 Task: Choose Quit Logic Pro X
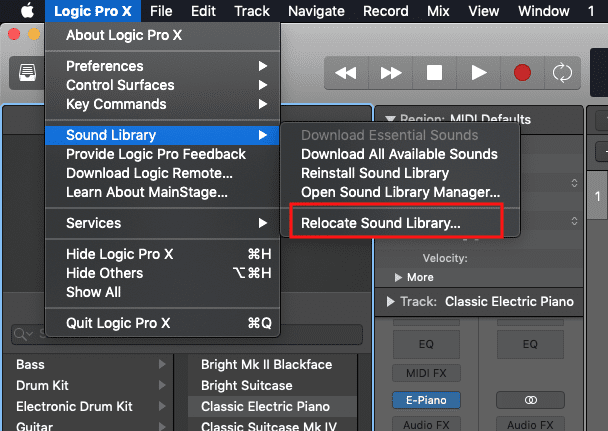(162, 323)
